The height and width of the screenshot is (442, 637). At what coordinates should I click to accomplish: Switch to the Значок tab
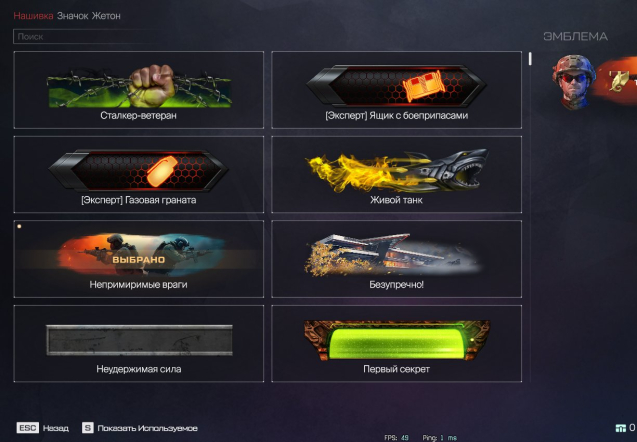[72, 16]
